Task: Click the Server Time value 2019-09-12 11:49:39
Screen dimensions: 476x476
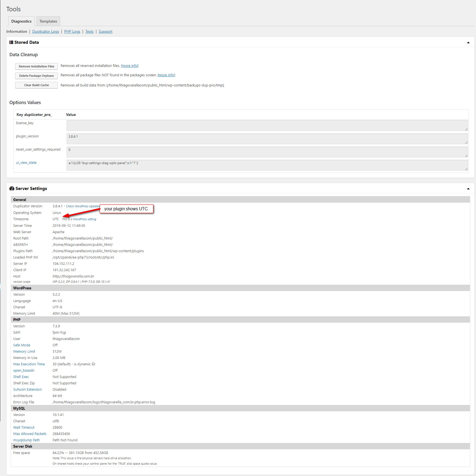Action: pos(69,226)
